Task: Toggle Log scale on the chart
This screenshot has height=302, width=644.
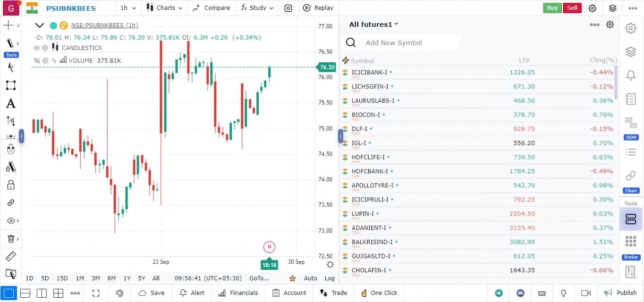Action: [x=330, y=278]
